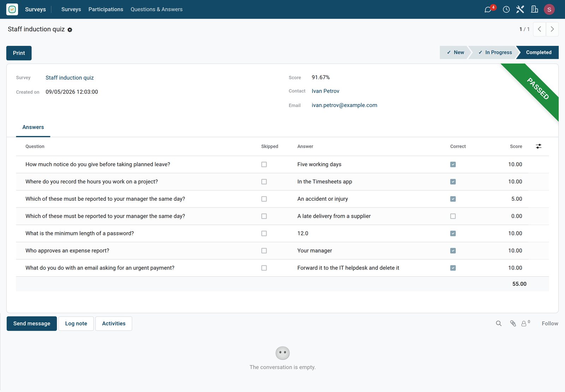Toggle Correct for accident or injury answer
The width and height of the screenshot is (565, 392).
(453, 199)
